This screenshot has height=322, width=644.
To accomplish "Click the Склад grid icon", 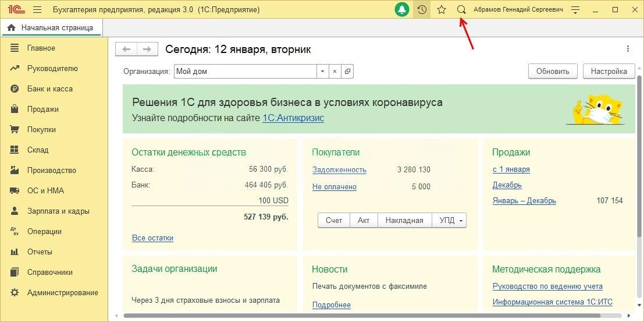I will point(15,150).
